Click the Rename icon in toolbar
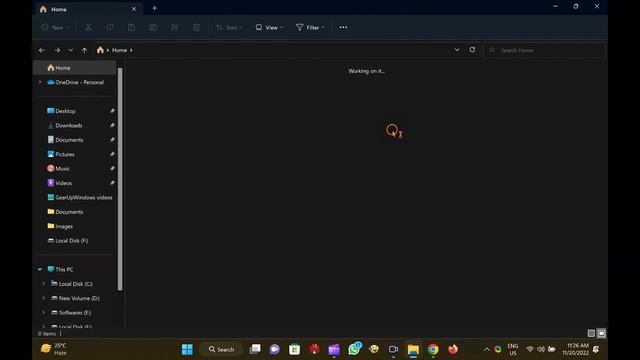 coord(153,27)
